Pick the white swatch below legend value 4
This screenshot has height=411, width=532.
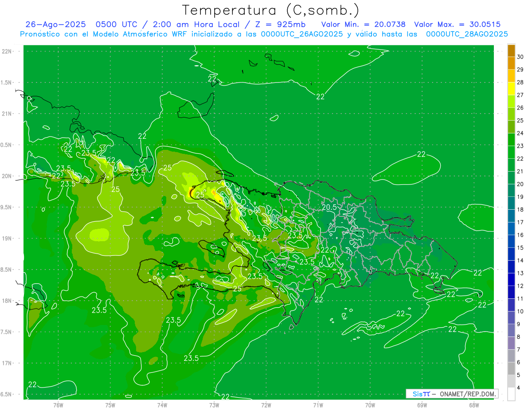click(511, 394)
